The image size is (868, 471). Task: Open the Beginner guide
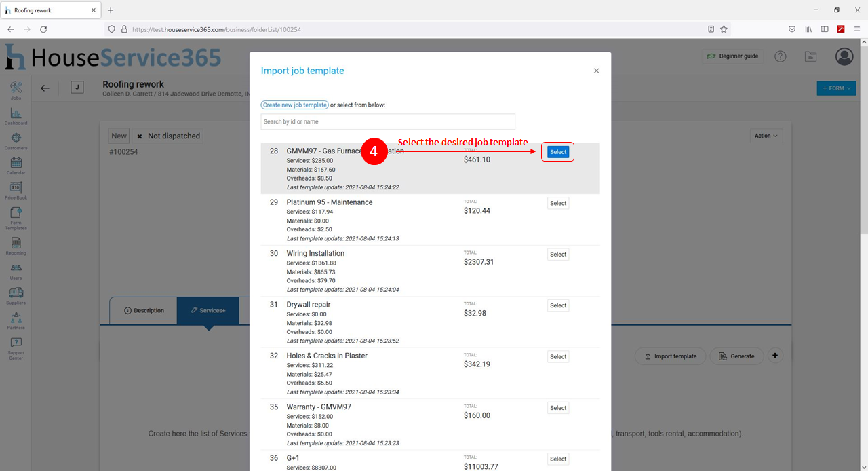732,56
